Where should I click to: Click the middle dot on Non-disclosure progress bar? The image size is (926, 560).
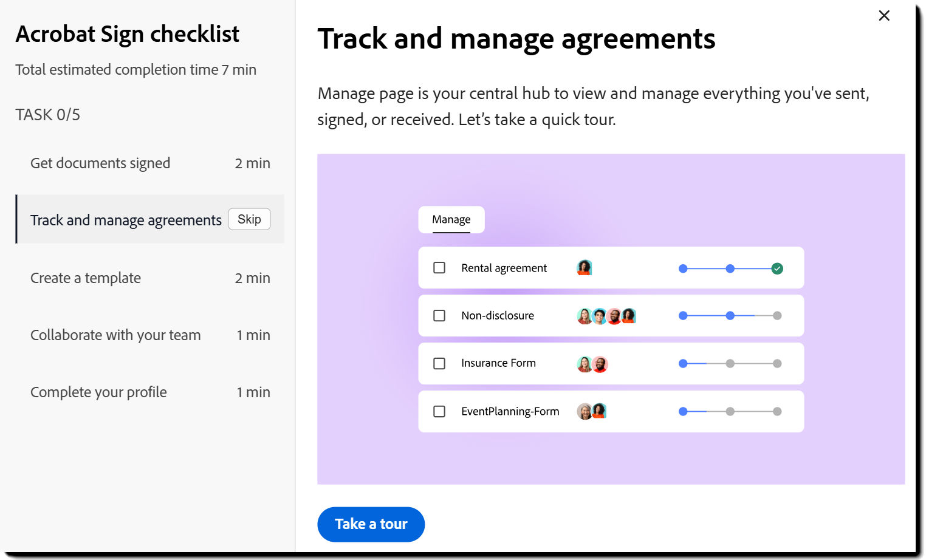(x=730, y=315)
